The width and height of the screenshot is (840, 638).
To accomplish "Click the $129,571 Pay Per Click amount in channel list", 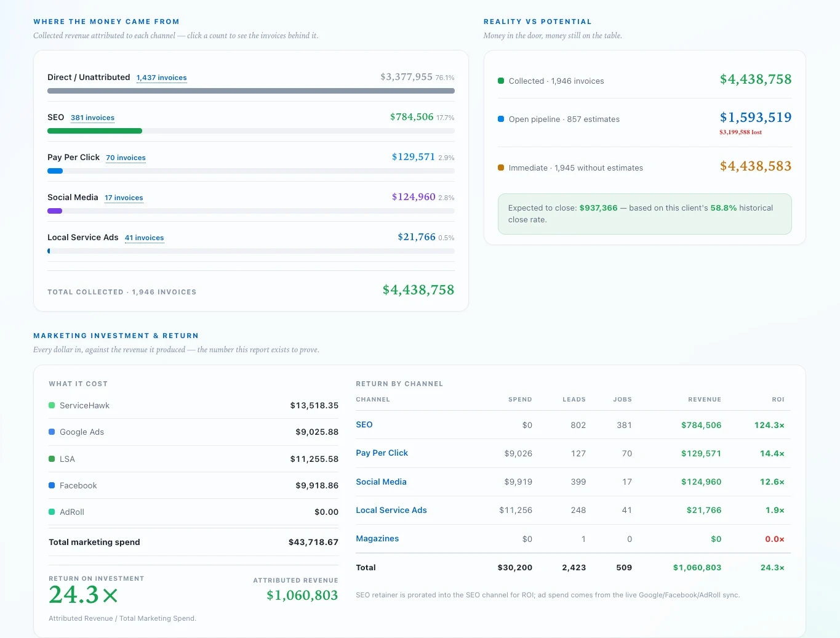I will pos(414,157).
